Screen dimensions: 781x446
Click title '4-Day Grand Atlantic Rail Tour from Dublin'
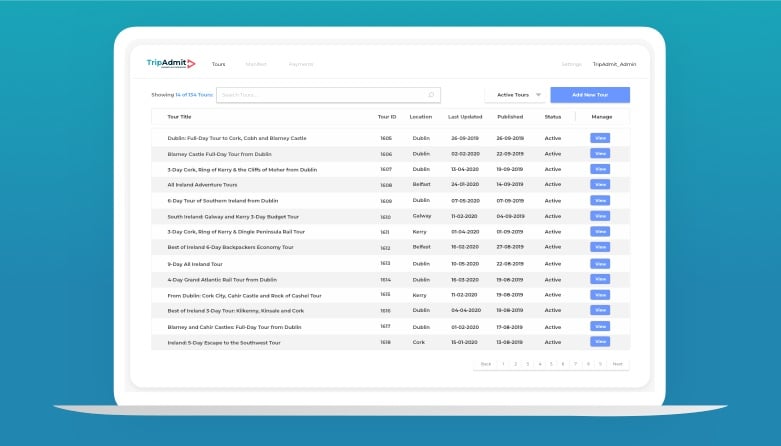(x=222, y=280)
